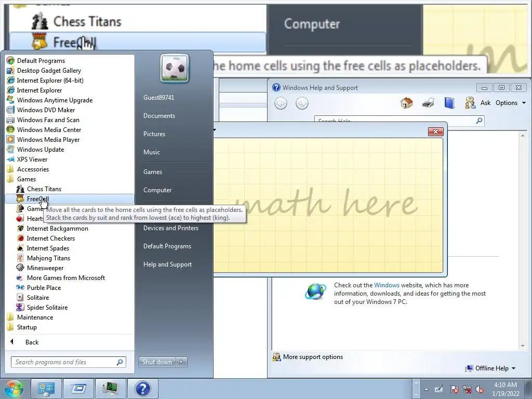Viewport: 532px width, 399px height.
Task: Open Windows DVD Maker
Action: click(x=46, y=110)
